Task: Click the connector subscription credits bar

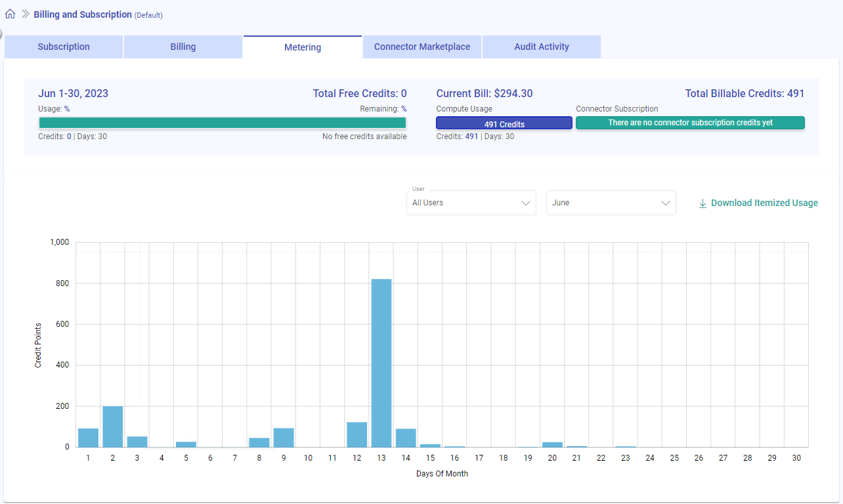Action: 690,123
